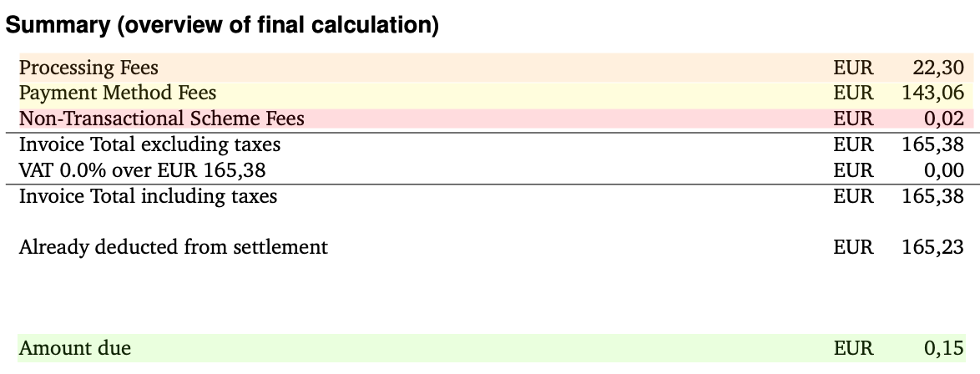
Task: Select Invoice Total including taxes label
Action: coord(148,196)
